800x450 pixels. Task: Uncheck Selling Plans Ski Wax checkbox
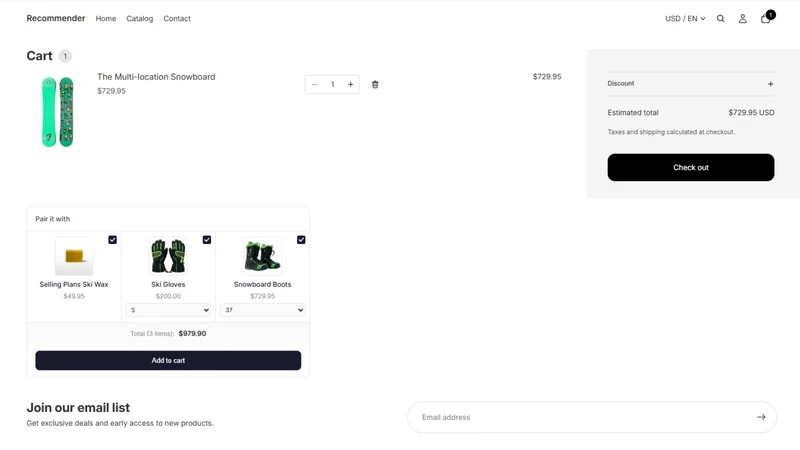[112, 240]
